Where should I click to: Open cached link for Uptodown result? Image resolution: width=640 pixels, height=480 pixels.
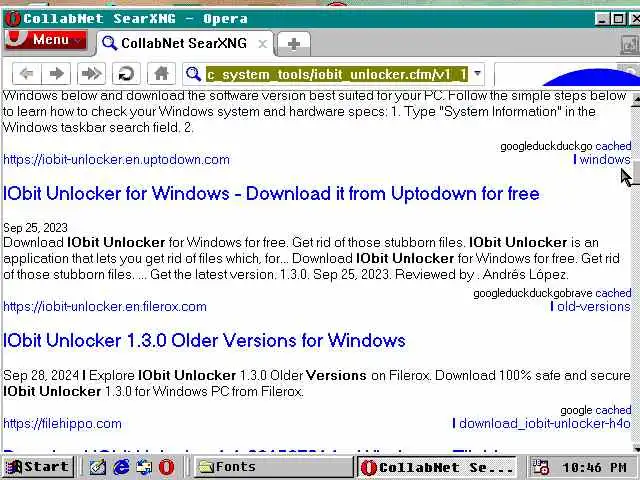pyautogui.click(x=613, y=146)
